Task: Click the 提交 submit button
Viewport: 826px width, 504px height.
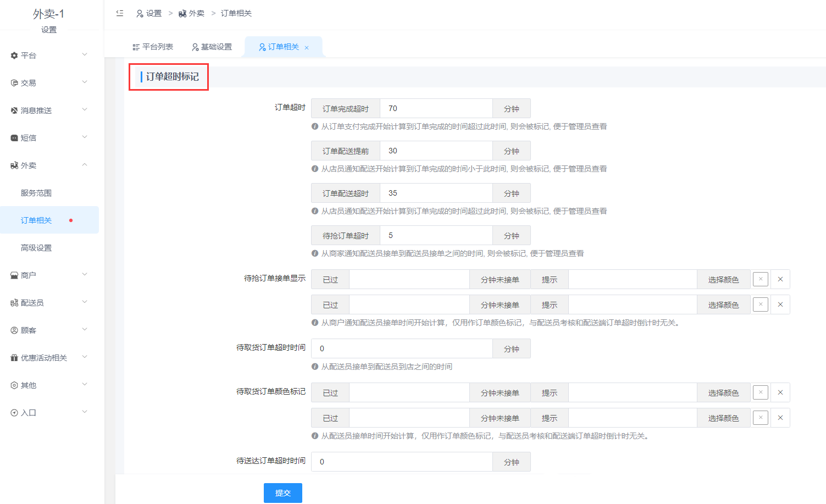Action: point(283,493)
